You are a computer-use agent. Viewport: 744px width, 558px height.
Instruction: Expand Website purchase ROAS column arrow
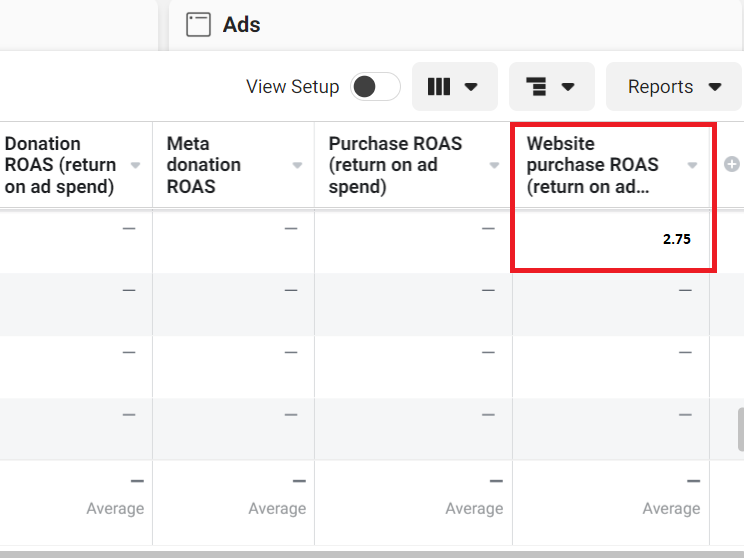tap(692, 165)
